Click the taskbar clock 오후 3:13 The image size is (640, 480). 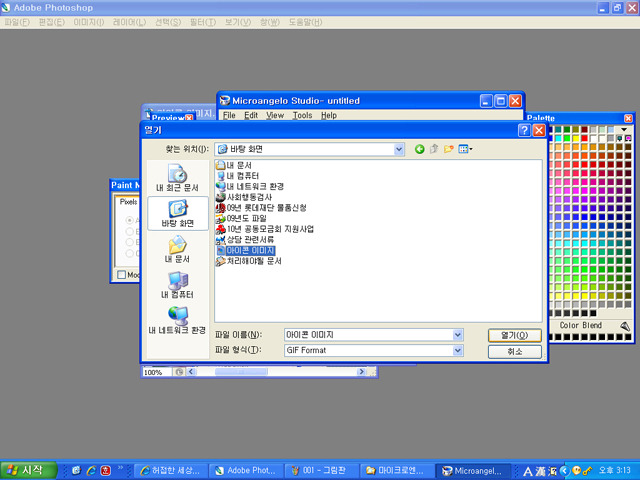tap(614, 471)
